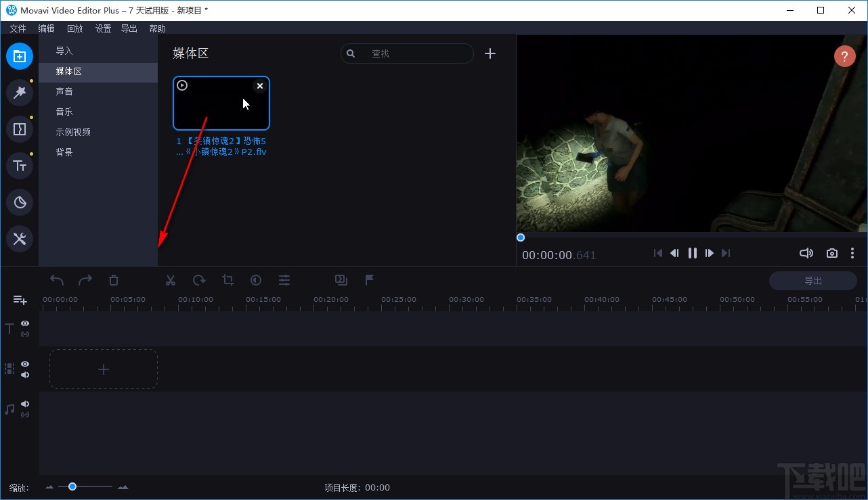Image resolution: width=868 pixels, height=500 pixels.
Task: Remove clip with thumbnail X button
Action: click(x=260, y=86)
